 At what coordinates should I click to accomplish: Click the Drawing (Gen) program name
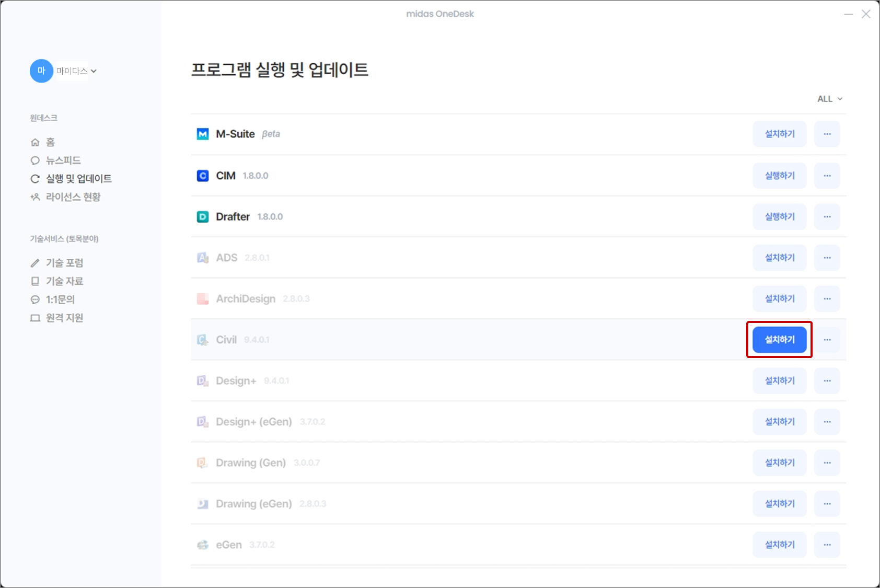[251, 463]
